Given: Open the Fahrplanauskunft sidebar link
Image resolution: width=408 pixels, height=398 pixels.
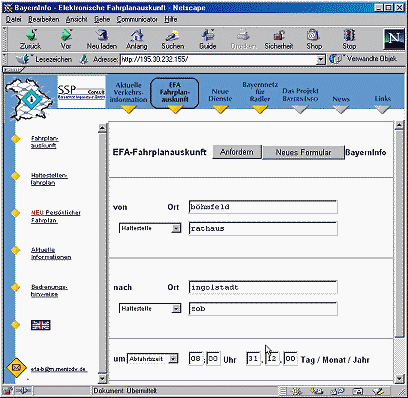Looking at the screenshot, I should [45, 142].
